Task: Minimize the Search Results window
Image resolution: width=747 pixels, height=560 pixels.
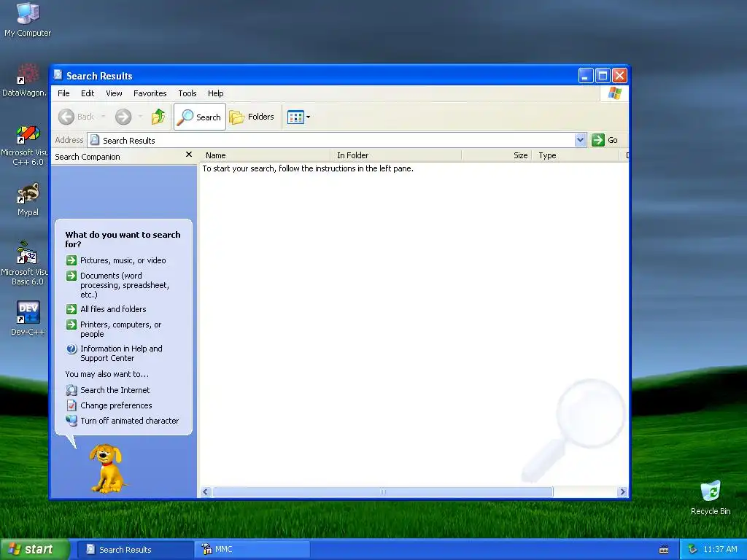Action: [586, 75]
